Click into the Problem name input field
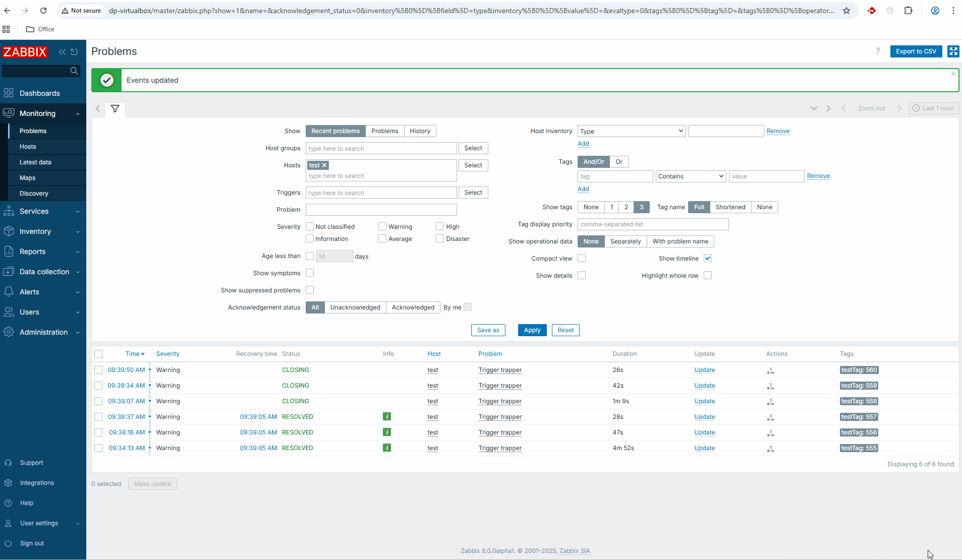The height and width of the screenshot is (560, 962). coord(381,210)
